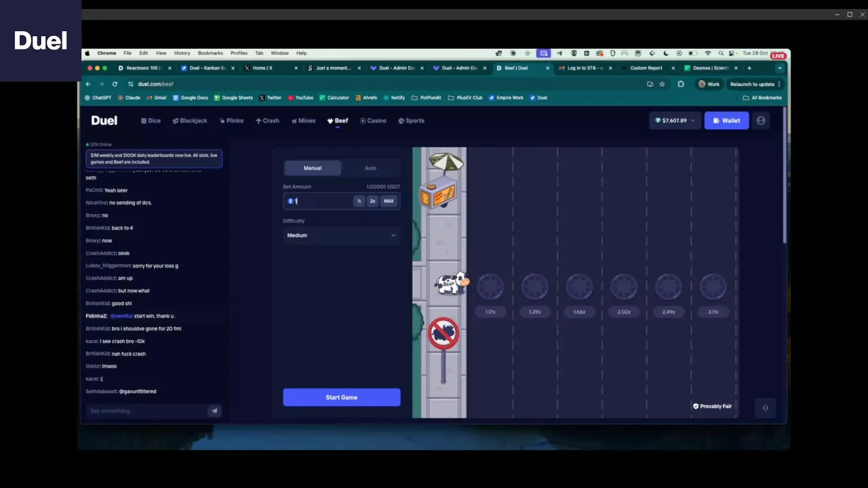Viewport: 868px width, 488px height.
Task: Expand the Difficulty Medium dropdown
Action: [341, 235]
